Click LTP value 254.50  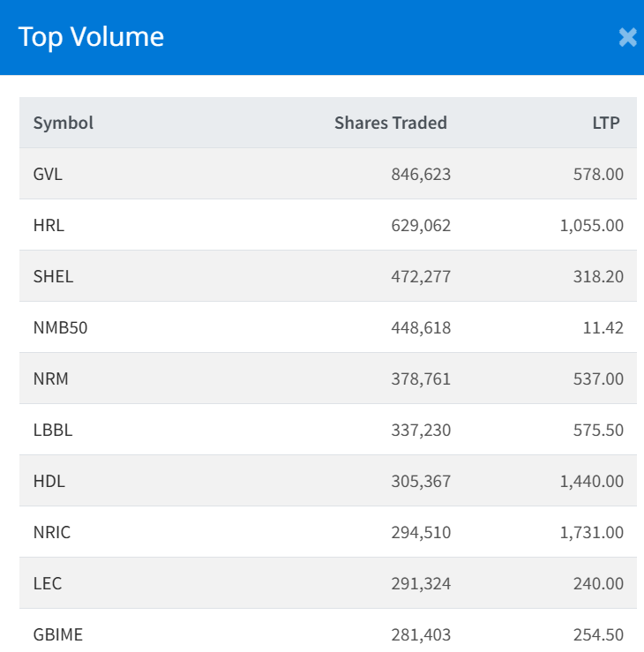(x=598, y=634)
